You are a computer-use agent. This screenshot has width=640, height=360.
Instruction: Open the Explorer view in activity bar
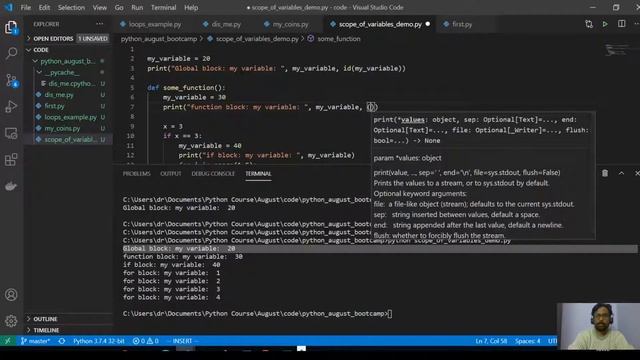tap(11, 27)
